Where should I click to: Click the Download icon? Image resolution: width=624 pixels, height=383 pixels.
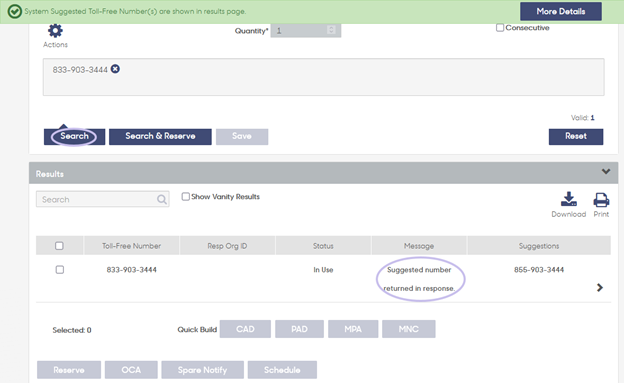[569, 199]
